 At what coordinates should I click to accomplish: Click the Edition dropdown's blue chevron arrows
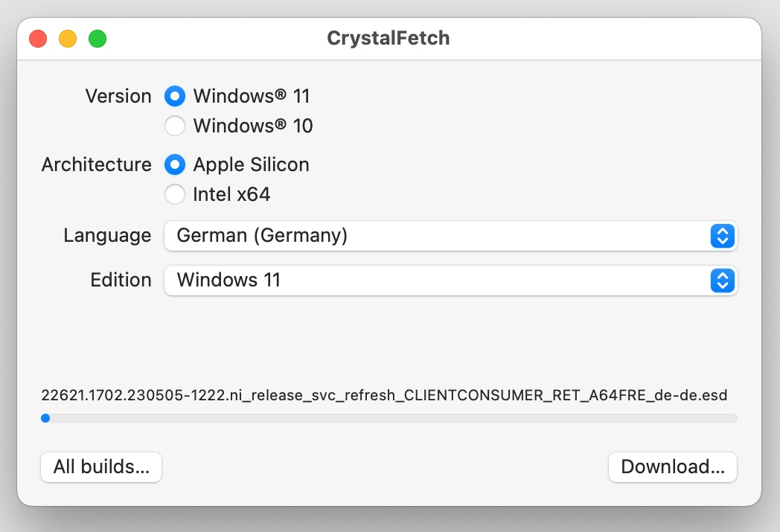(723, 281)
